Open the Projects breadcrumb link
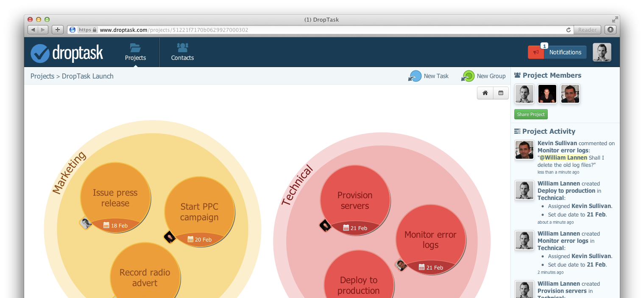The height and width of the screenshot is (298, 644). pyautogui.click(x=42, y=76)
